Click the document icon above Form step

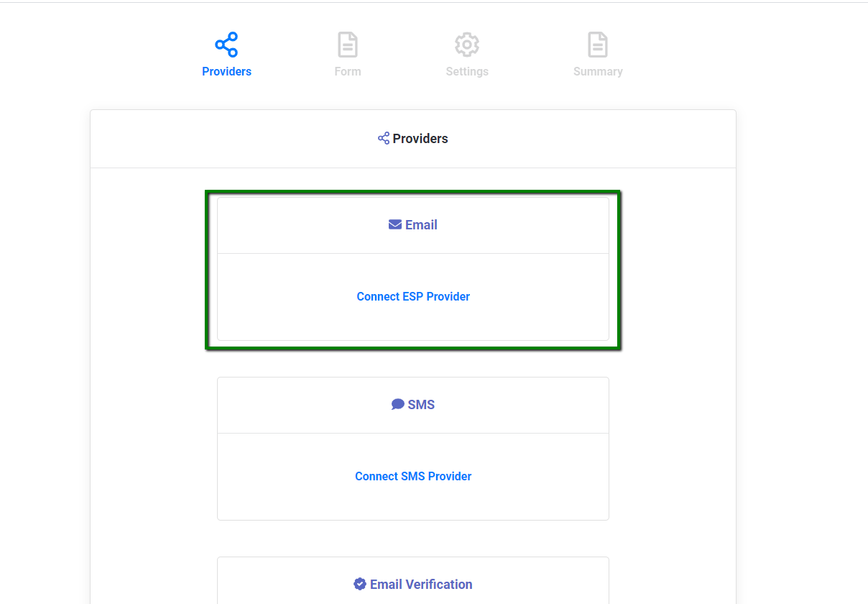click(348, 44)
